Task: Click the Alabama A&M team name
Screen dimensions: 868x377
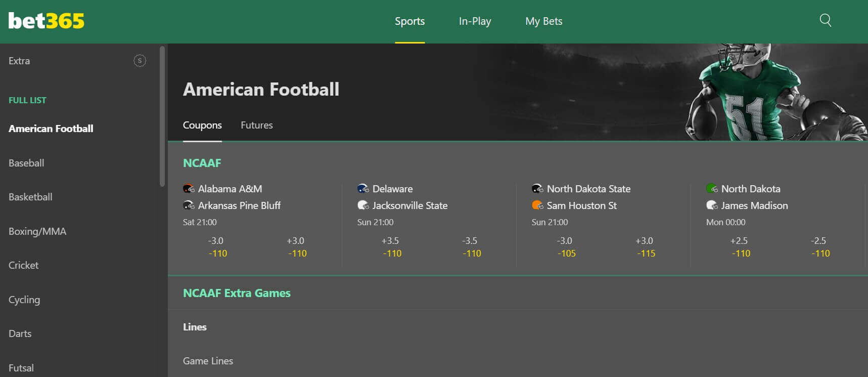Action: click(230, 189)
